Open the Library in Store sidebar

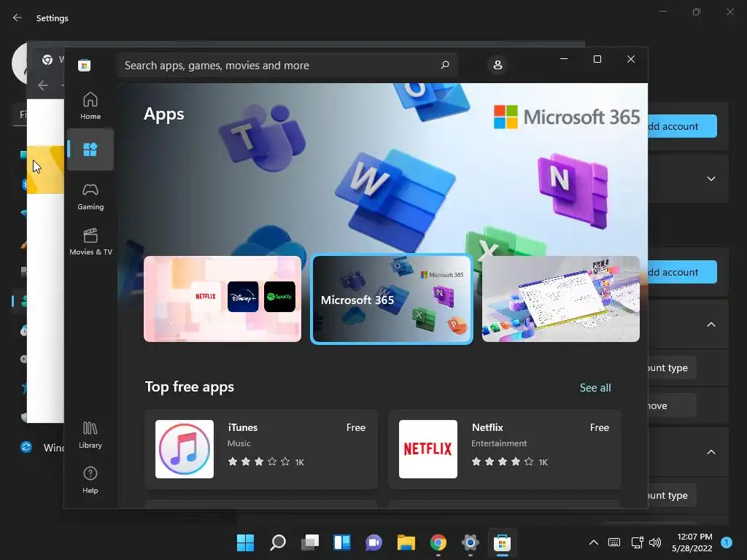[90, 435]
